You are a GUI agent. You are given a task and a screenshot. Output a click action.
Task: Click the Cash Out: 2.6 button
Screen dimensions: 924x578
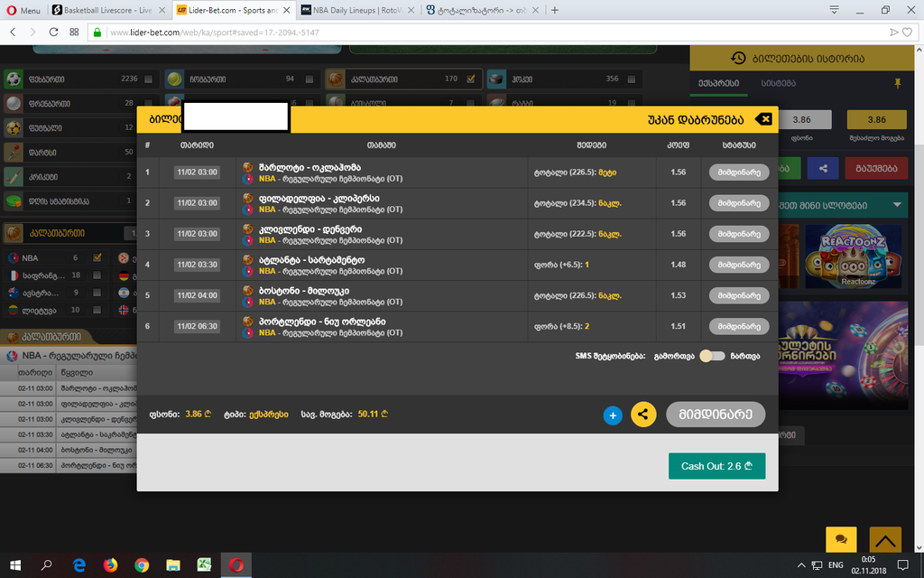(x=716, y=466)
